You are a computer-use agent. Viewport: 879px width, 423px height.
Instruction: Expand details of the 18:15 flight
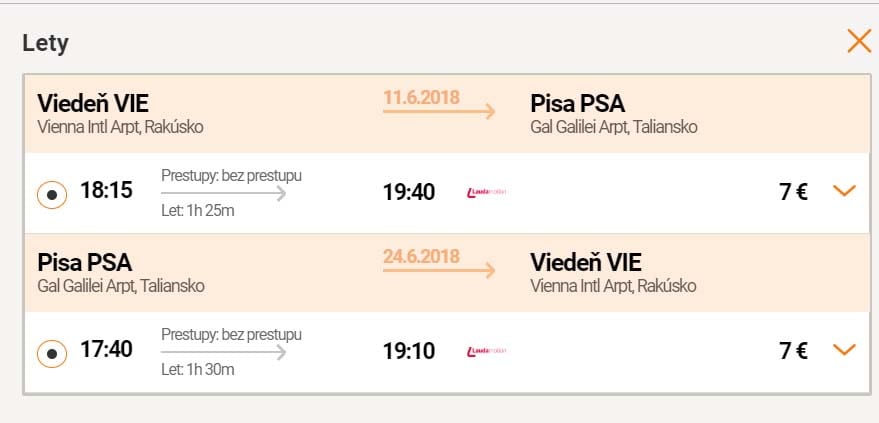844,191
